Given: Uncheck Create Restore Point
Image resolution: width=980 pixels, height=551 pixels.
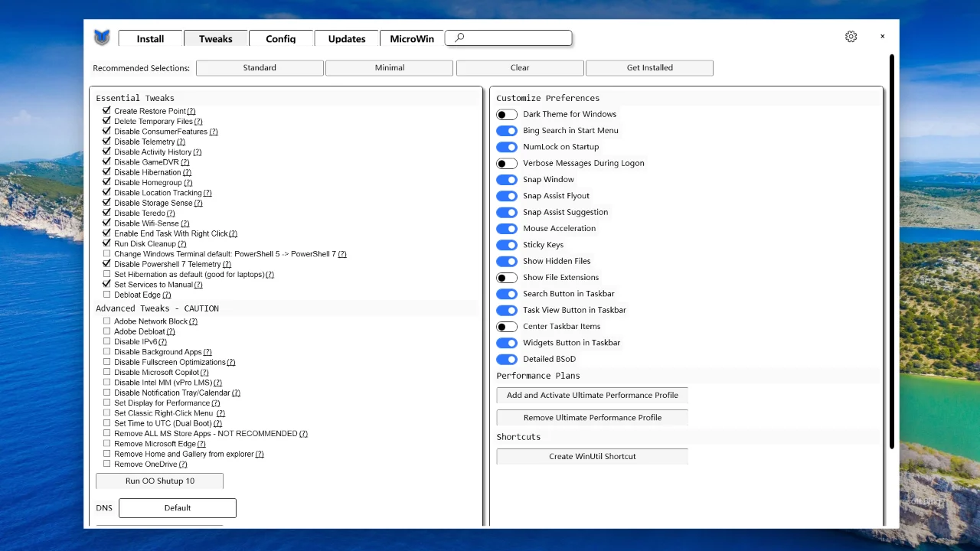Looking at the screenshot, I should (x=106, y=111).
